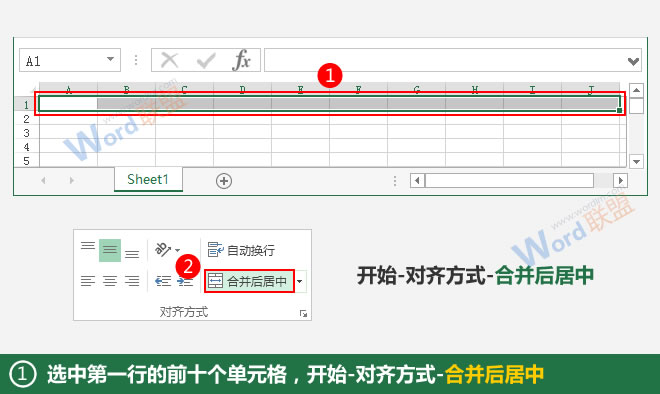The image size is (660, 394).
Task: Click the next sheet navigation arrow
Action: 72,180
